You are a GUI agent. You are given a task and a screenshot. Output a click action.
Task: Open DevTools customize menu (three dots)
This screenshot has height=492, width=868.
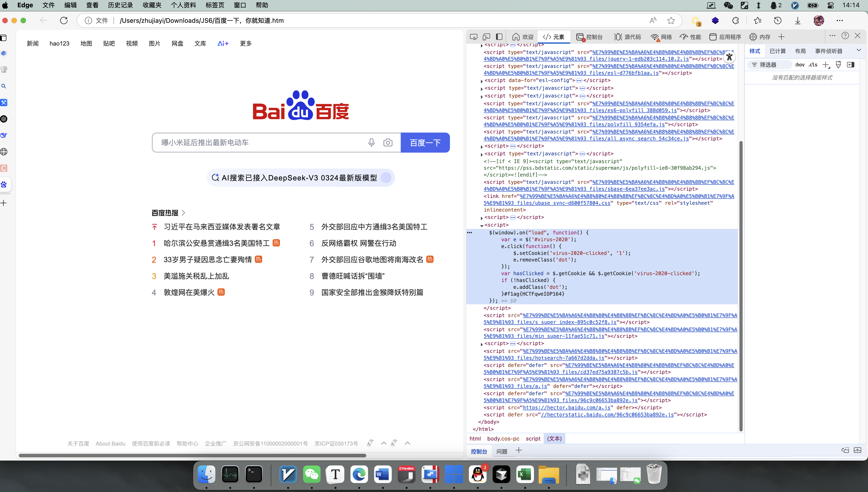[832, 36]
